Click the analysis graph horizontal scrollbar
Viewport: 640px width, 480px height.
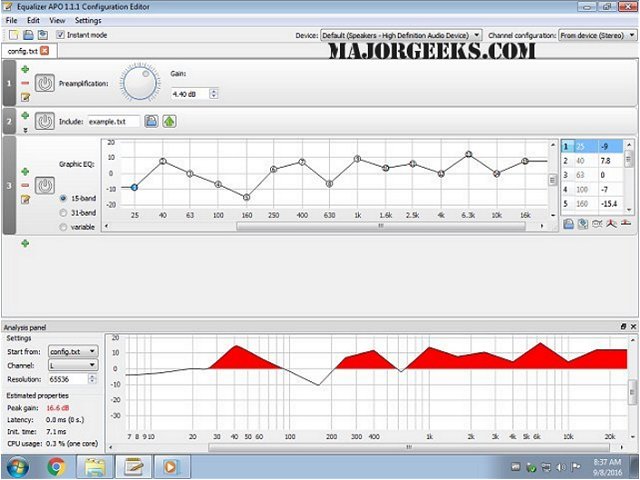click(409, 447)
